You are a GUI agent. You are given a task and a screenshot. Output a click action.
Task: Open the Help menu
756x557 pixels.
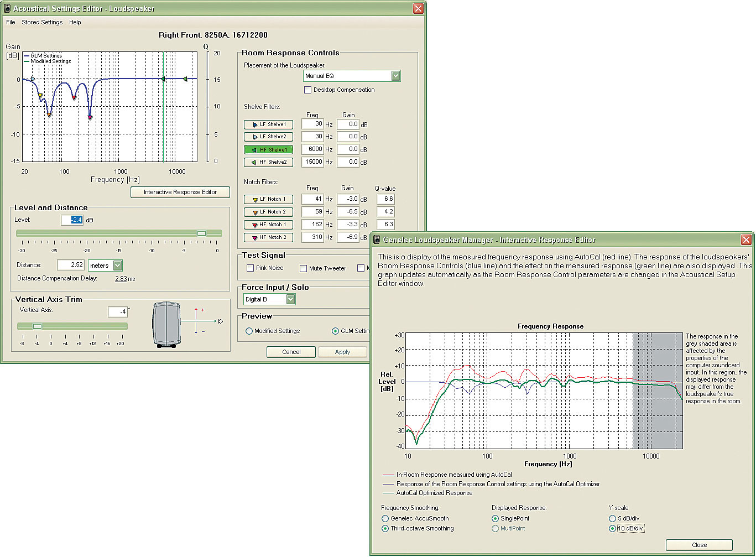pos(75,22)
